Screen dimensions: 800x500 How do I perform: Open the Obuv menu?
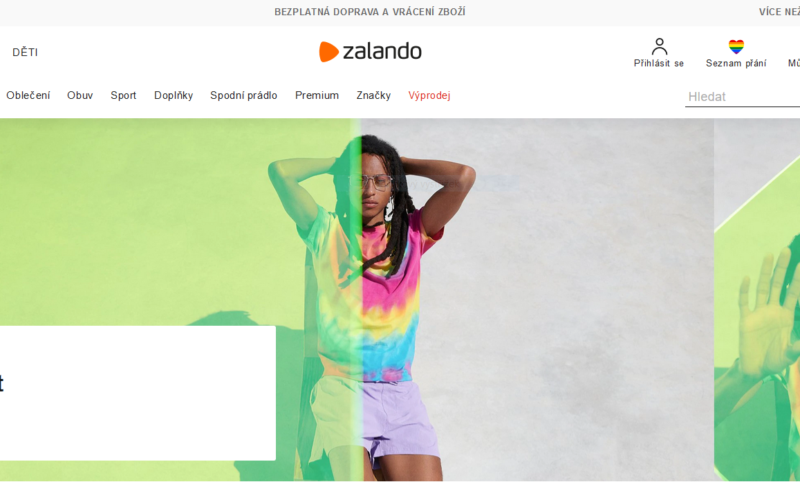click(x=80, y=95)
